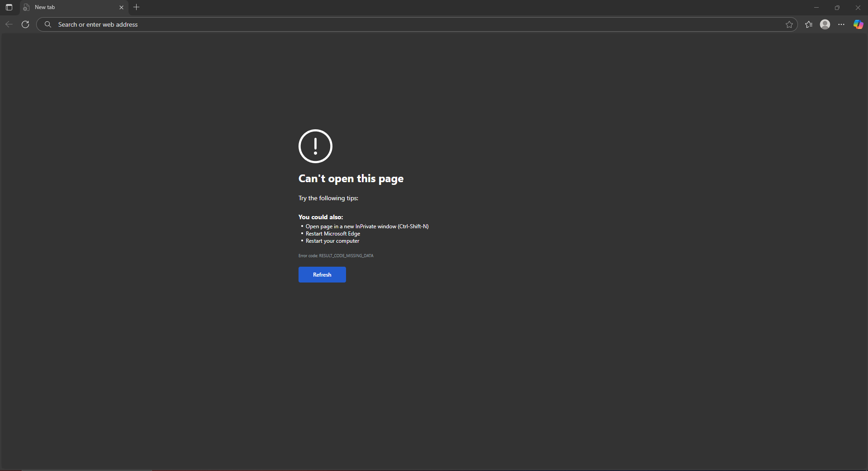Click the "Restart Microsoft Edge" tip

(x=333, y=234)
